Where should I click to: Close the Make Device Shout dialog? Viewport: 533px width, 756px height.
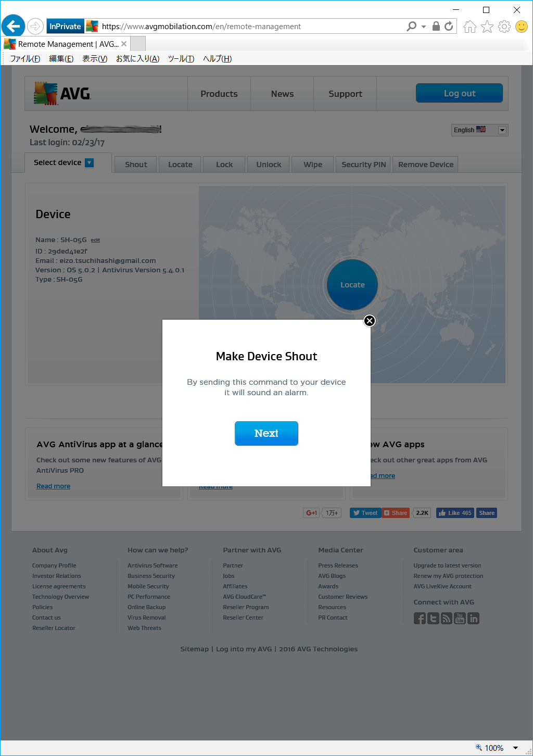coord(370,321)
